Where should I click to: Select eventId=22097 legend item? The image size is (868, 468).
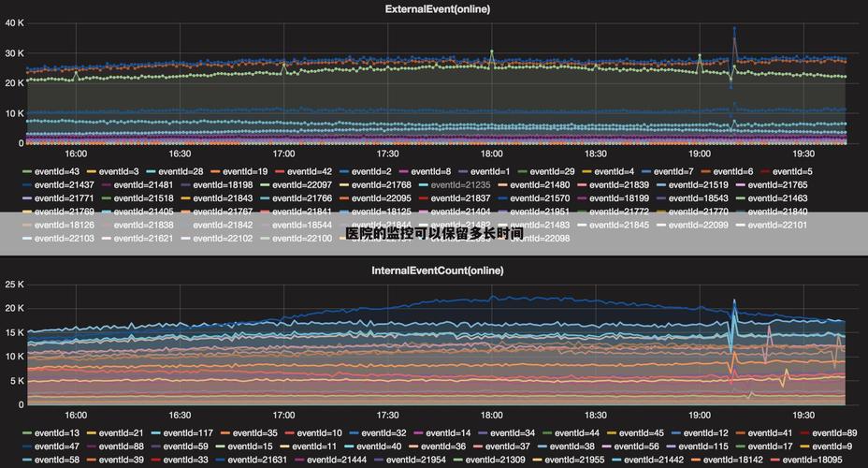302,185
